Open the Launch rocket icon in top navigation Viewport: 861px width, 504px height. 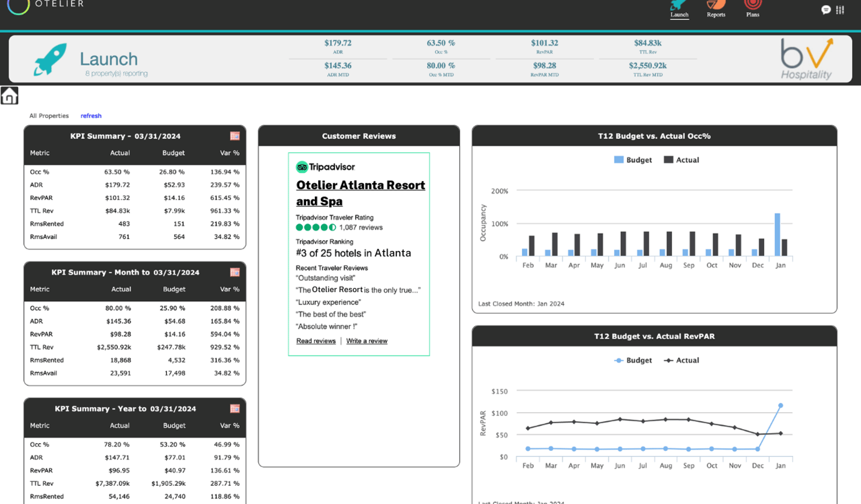679,5
